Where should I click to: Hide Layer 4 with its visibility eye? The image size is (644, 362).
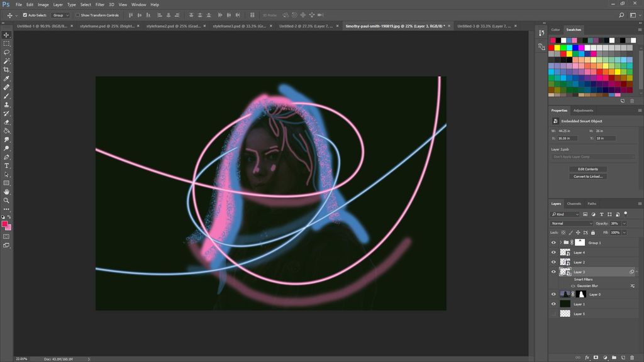tap(554, 252)
